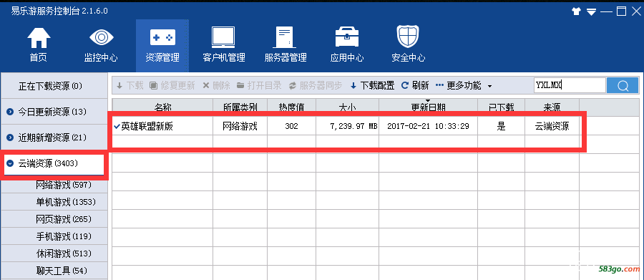644x280 pixels.
Task: Click the search field containing YXLMX
Action: (570, 85)
